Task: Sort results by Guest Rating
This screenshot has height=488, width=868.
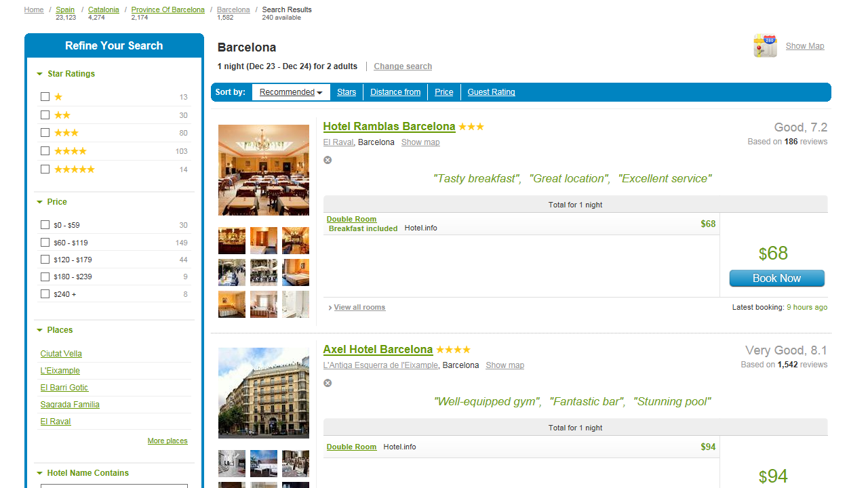Action: click(492, 92)
